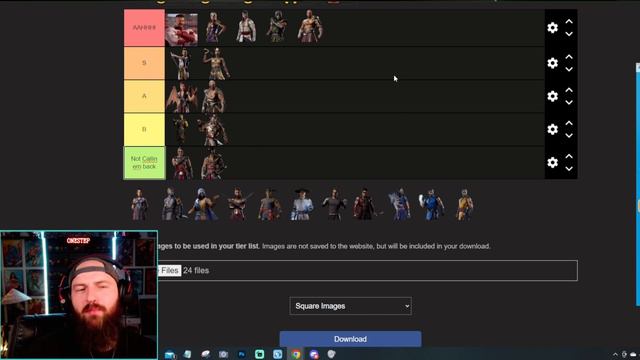
Task: Click the Choose Files button
Action: [x=169, y=271]
